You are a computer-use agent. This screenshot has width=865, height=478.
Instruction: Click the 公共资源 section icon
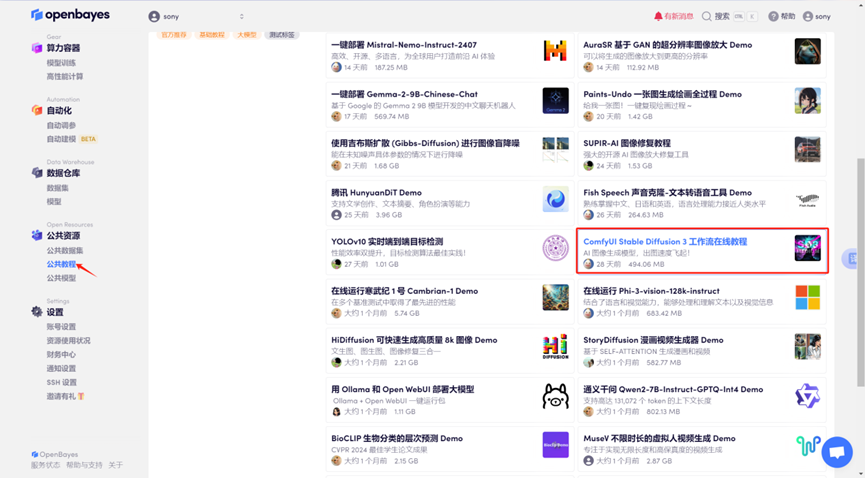pyautogui.click(x=37, y=235)
